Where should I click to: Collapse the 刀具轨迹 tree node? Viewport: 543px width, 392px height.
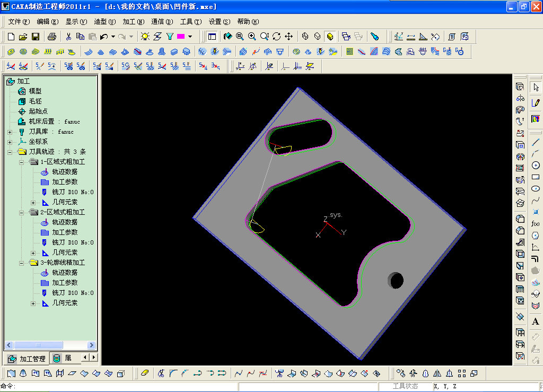10,152
